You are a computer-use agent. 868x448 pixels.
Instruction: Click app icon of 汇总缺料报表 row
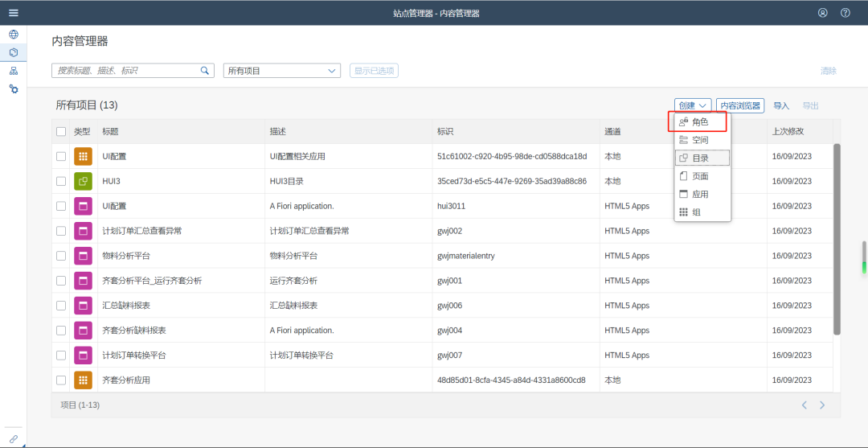(83, 306)
